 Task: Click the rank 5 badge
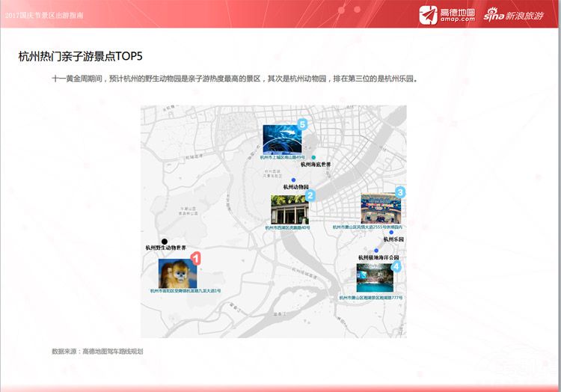click(x=303, y=123)
